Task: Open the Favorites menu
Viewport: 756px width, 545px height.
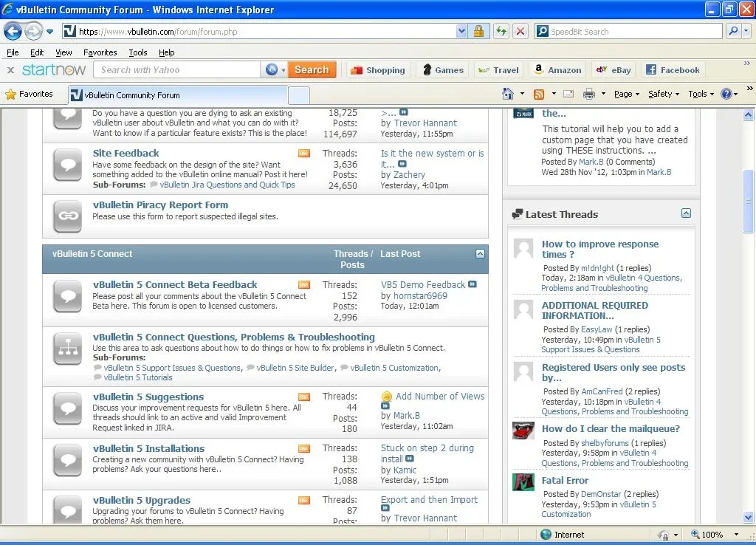Action: (100, 52)
